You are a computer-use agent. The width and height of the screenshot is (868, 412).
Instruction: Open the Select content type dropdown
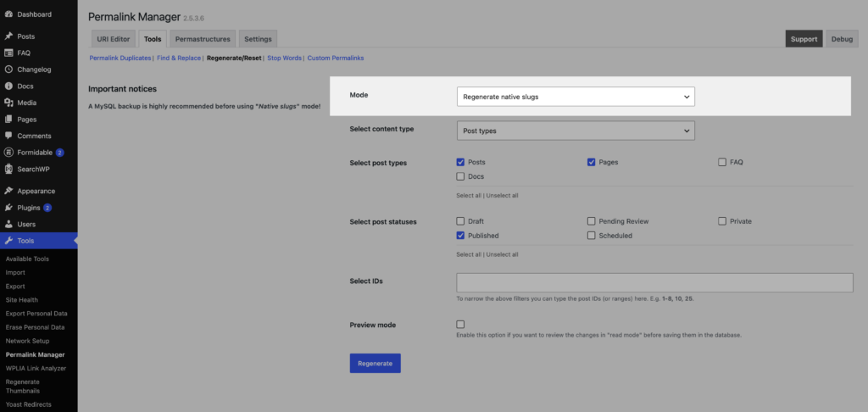click(576, 131)
